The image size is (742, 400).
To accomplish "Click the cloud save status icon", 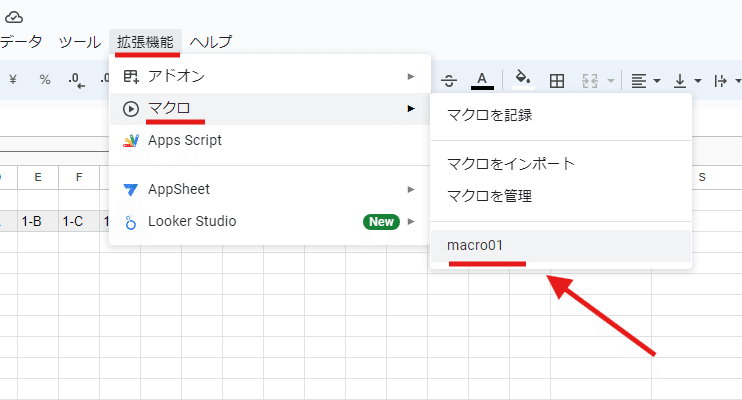I will point(14,18).
